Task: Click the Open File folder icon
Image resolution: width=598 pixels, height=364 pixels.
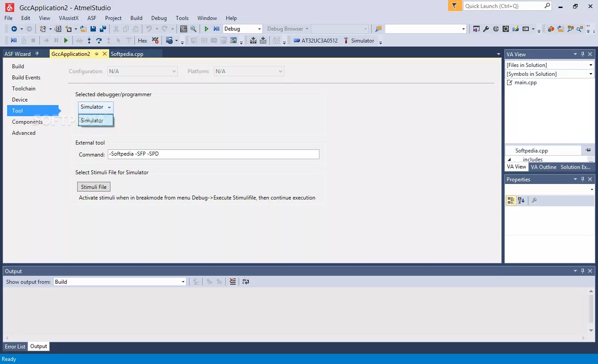Action: tap(83, 29)
